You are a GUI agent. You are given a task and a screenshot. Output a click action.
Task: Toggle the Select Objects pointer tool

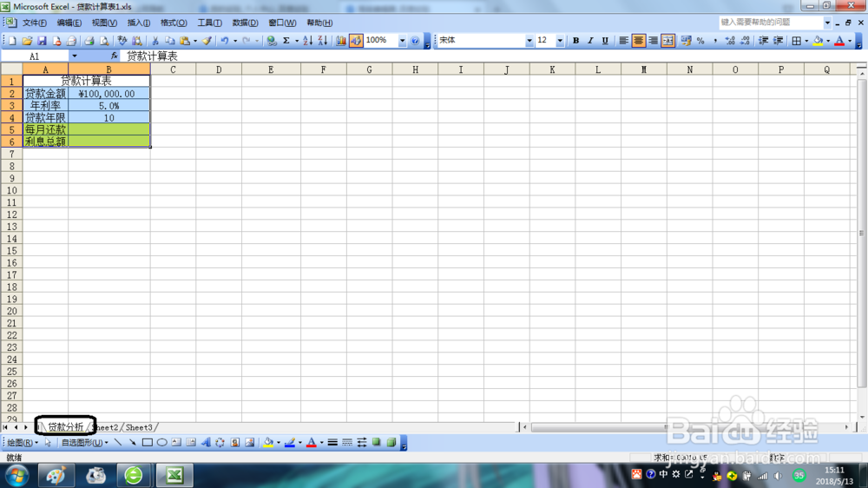[48, 443]
